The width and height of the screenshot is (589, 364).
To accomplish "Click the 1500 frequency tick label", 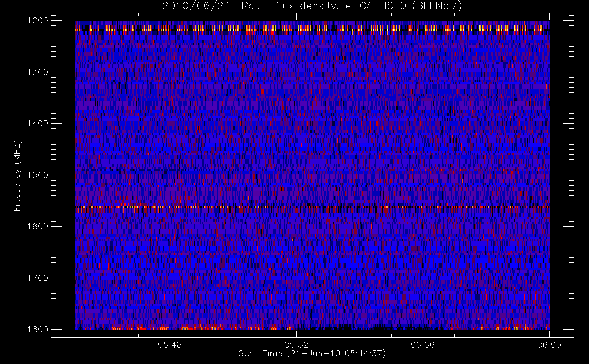I will tap(38, 175).
